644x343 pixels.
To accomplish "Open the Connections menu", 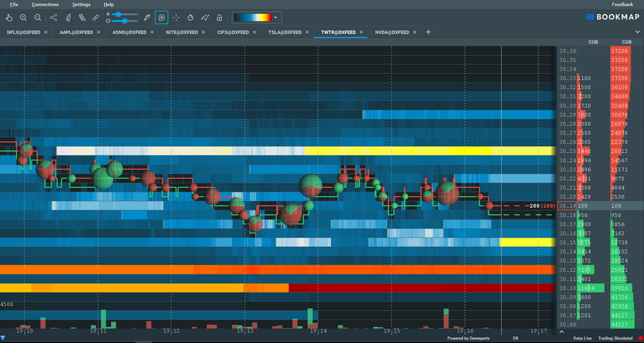I will (x=45, y=5).
